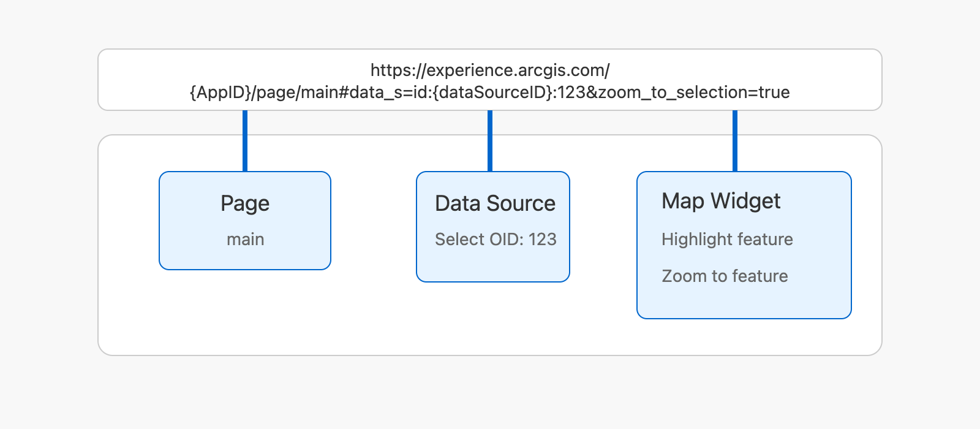The width and height of the screenshot is (980, 429).
Task: Click the "main" label in the Page box
Action: pos(245,239)
